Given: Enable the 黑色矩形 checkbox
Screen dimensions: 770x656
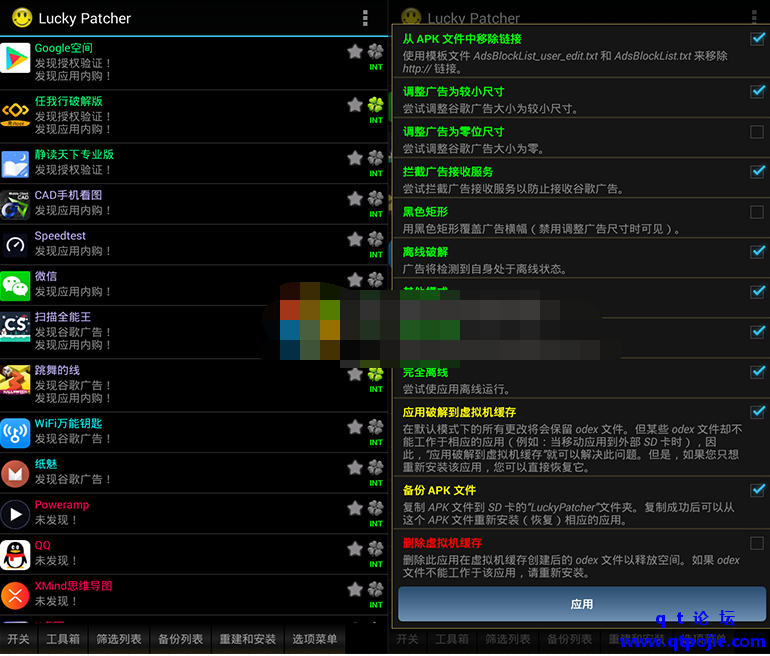Looking at the screenshot, I should (x=757, y=212).
